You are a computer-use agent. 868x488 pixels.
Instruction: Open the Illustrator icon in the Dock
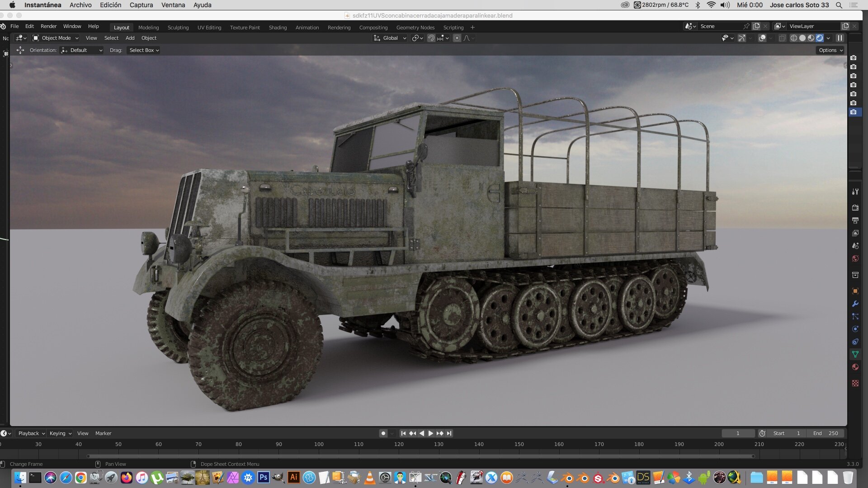[x=293, y=477]
